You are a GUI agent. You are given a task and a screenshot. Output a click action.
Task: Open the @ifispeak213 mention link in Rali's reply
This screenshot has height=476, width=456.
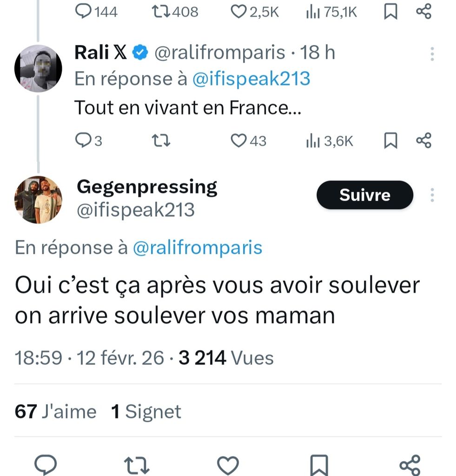click(251, 79)
